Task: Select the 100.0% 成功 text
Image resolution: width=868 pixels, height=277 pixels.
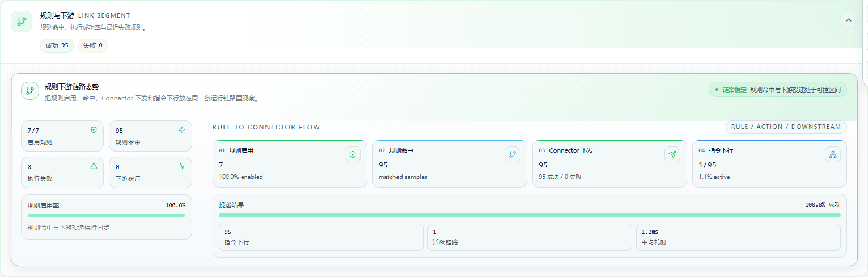Action: tap(823, 204)
